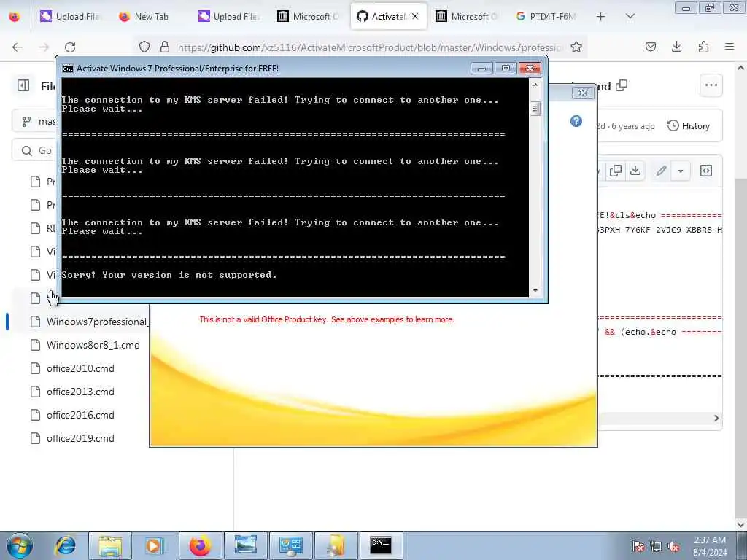
Task: Switch to second Upload File tab
Action: (x=230, y=17)
